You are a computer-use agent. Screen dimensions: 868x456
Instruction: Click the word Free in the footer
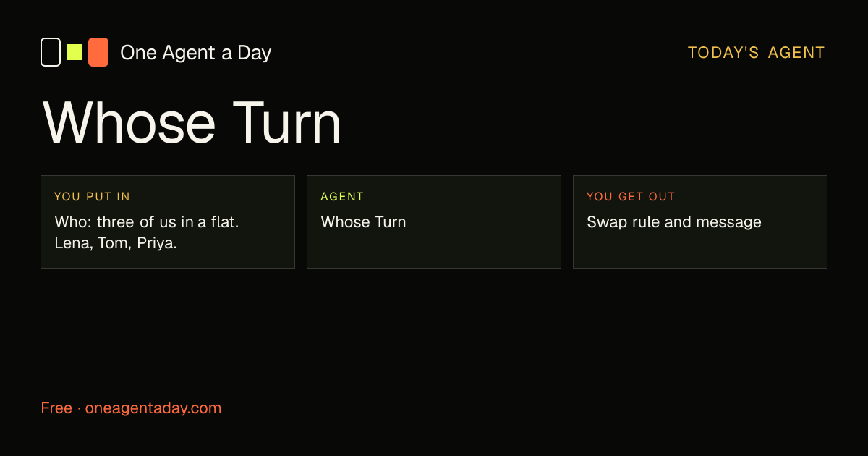[56, 408]
